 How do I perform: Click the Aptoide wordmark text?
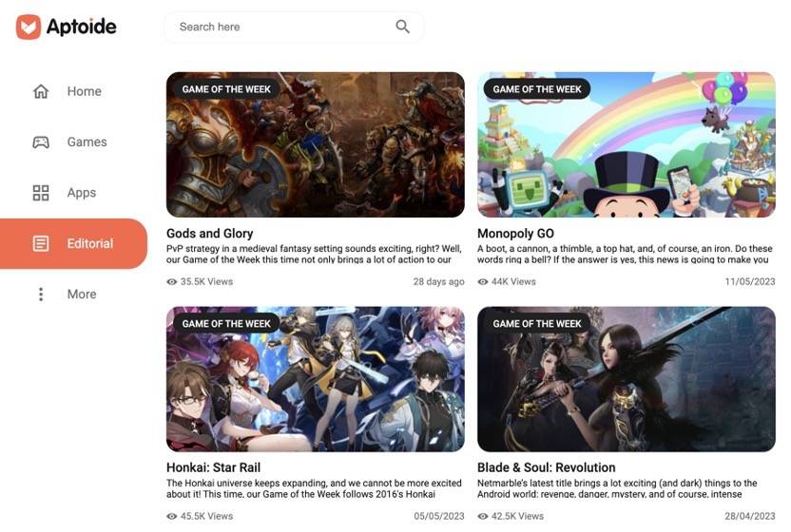point(81,27)
